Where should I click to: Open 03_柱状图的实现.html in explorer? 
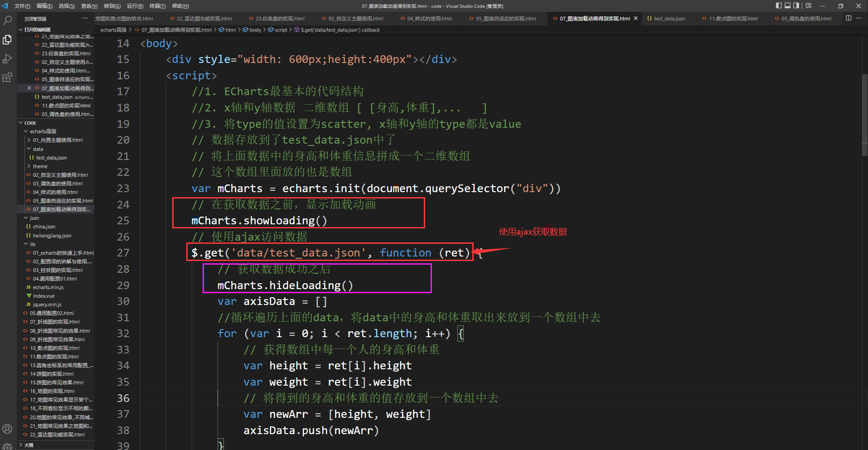tap(58, 270)
